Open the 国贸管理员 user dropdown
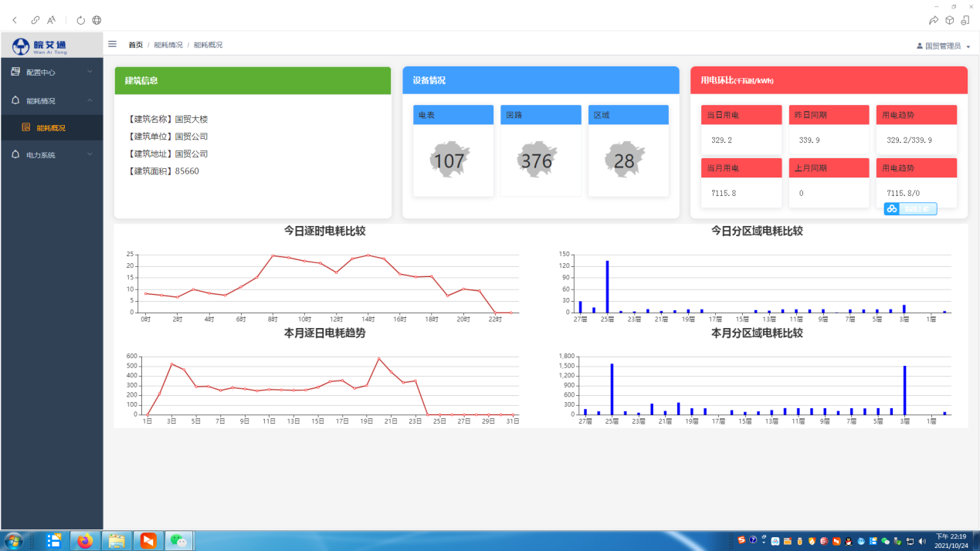Viewport: 980px width, 551px height. (x=943, y=46)
